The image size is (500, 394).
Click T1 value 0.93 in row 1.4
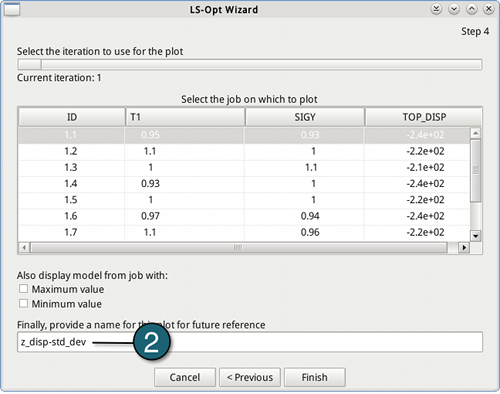(150, 184)
